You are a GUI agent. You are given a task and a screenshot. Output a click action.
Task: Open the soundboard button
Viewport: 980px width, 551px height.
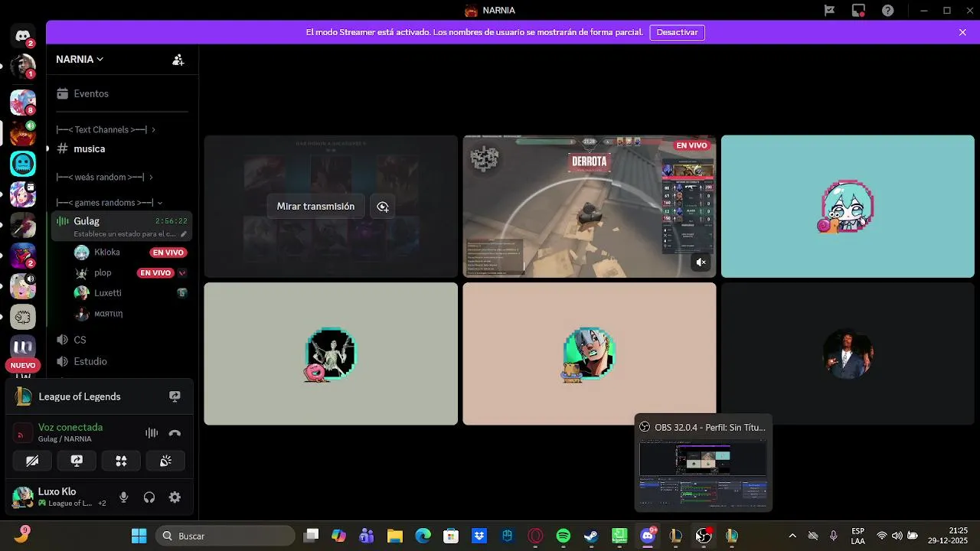pyautogui.click(x=165, y=461)
